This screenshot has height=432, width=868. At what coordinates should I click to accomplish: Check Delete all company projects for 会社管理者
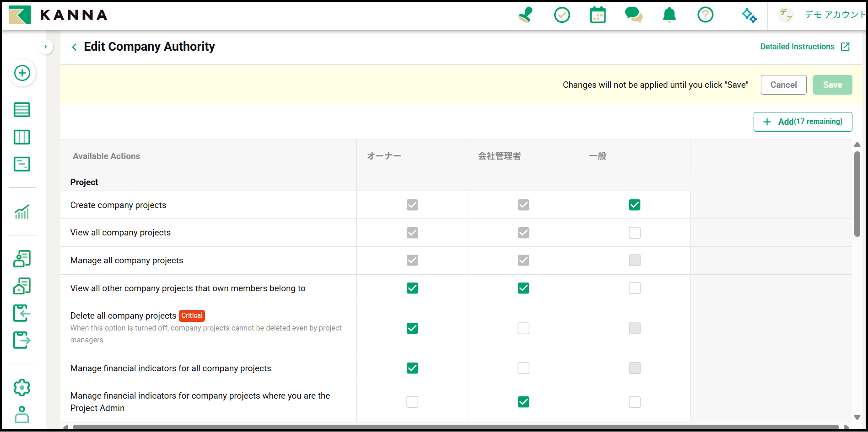(523, 328)
